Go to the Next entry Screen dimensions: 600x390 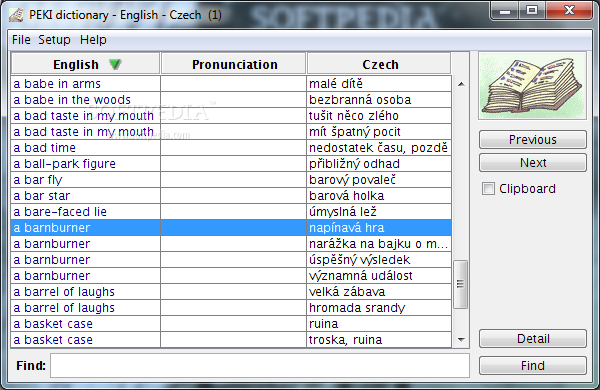coord(533,163)
